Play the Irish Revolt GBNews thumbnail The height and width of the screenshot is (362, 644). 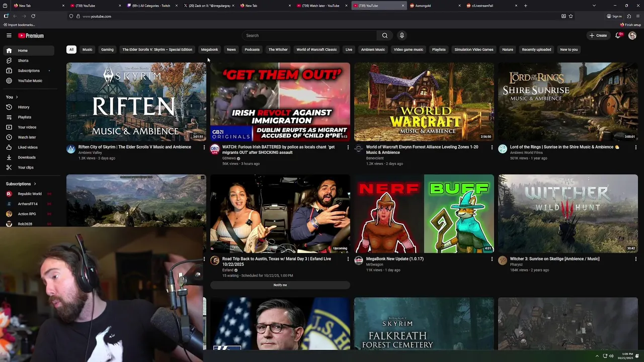coord(280,102)
